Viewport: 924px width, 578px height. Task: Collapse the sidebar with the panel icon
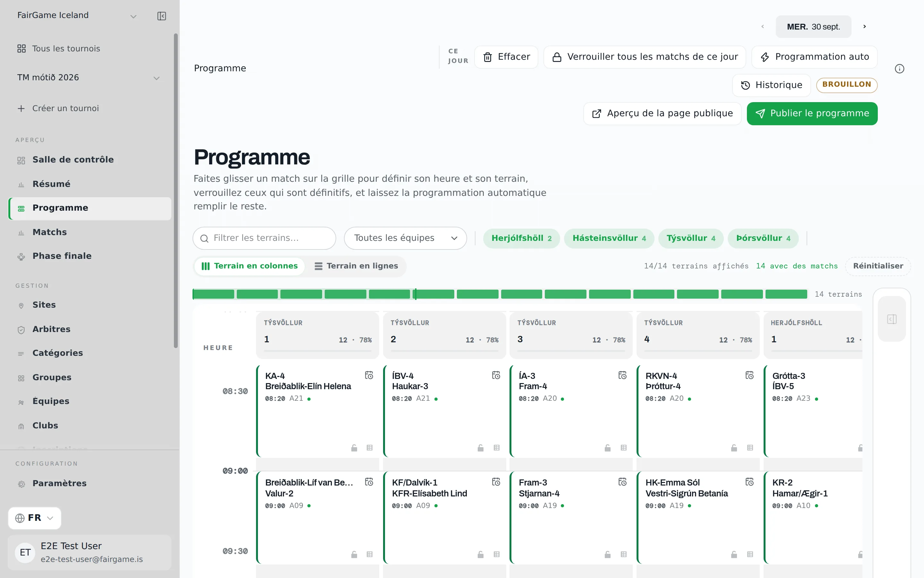point(161,16)
